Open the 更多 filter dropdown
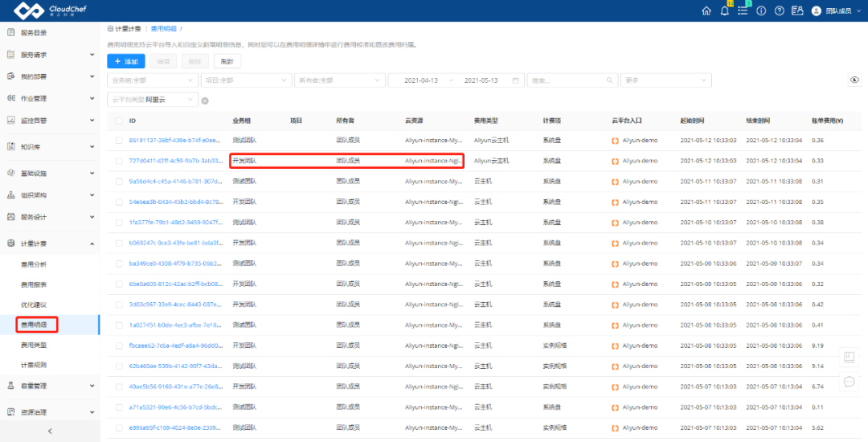Viewport: 868px width, 442px height. coord(666,80)
